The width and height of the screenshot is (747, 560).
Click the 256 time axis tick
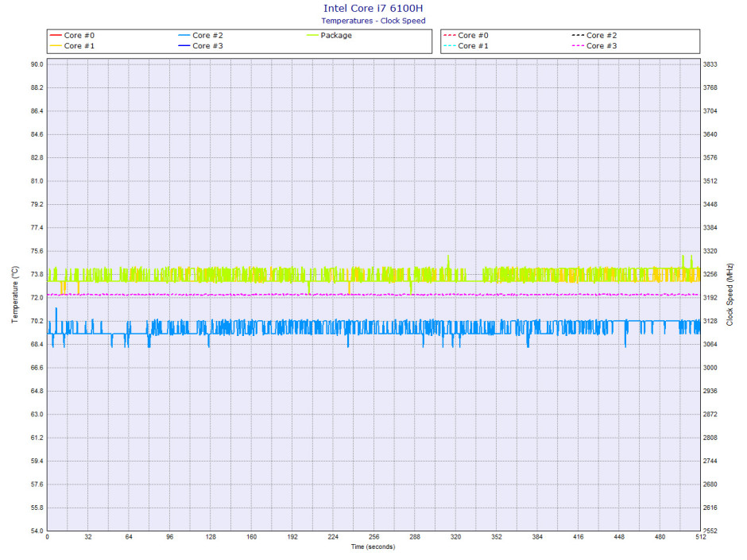pyautogui.click(x=373, y=537)
